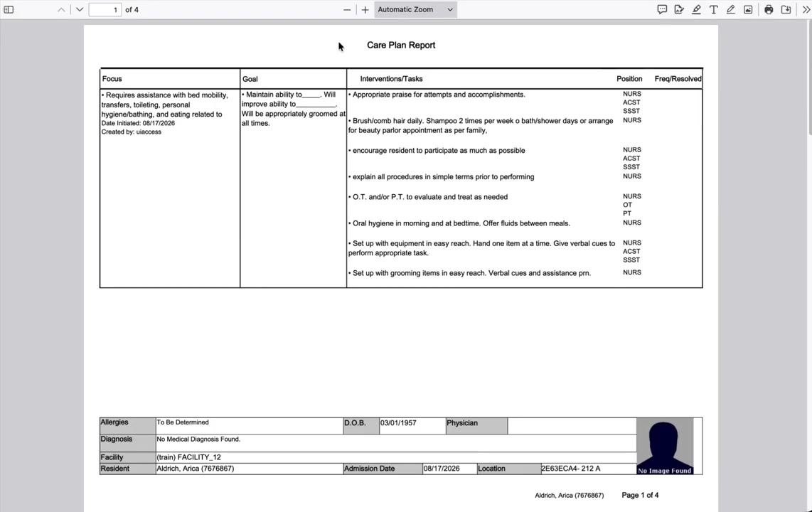The width and height of the screenshot is (812, 512).
Task: Click 'encourage resident to participate' intervention
Action: (438, 151)
